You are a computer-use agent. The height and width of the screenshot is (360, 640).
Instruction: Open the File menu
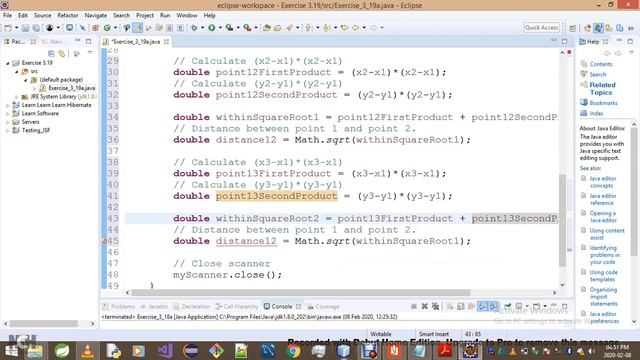click(7, 15)
